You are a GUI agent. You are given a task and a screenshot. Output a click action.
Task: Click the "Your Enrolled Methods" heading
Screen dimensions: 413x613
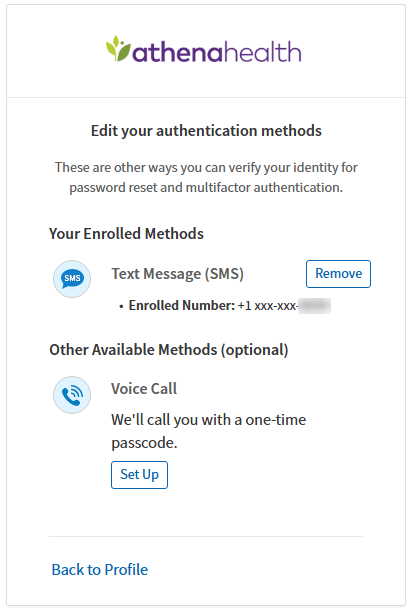[126, 234]
